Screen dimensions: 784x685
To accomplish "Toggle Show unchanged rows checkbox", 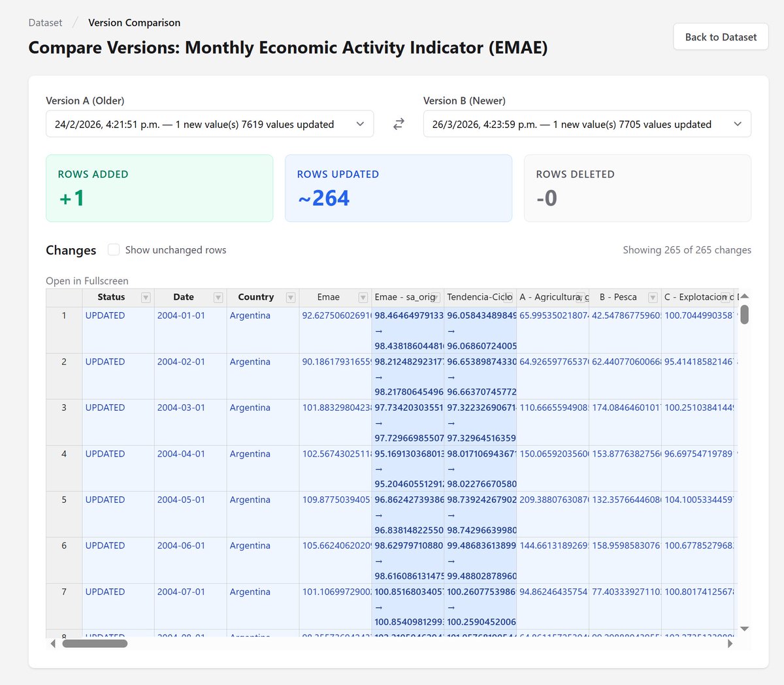I will click(x=114, y=249).
